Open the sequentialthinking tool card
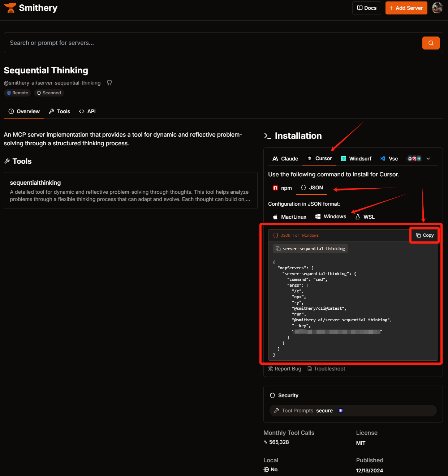 130,190
